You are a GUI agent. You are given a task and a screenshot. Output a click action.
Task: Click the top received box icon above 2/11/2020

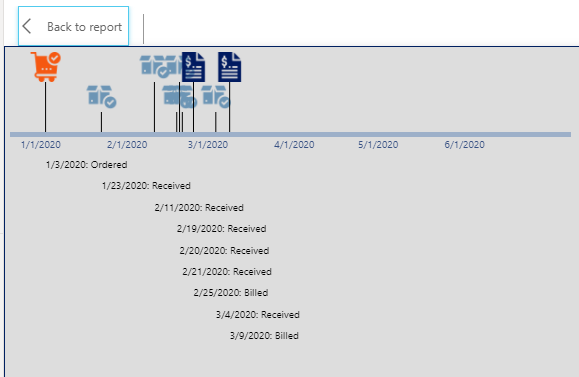click(x=154, y=66)
